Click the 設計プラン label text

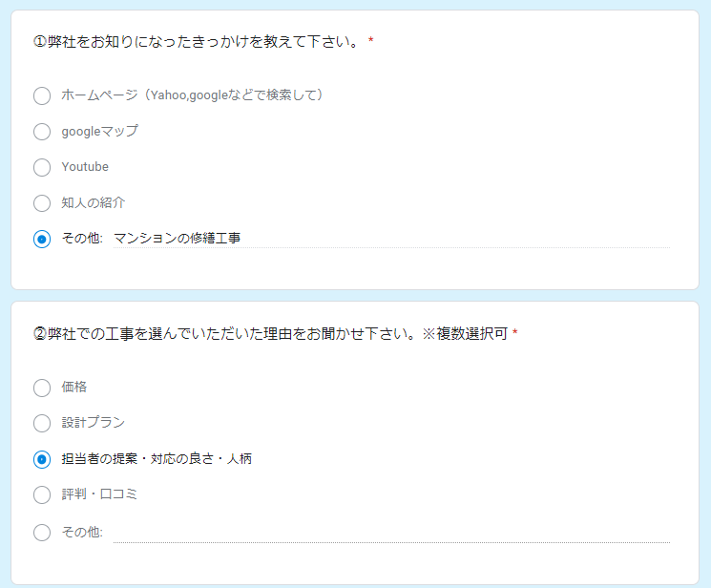click(93, 423)
